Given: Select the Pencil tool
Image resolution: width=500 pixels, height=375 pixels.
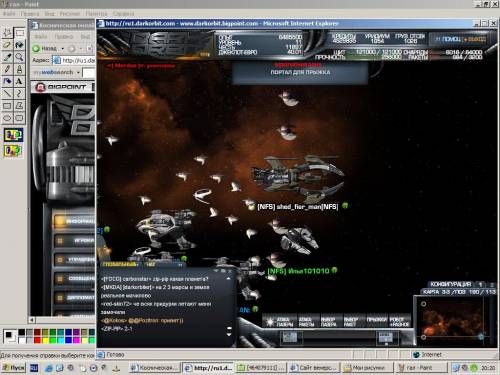Looking at the screenshot, I should tap(7, 69).
